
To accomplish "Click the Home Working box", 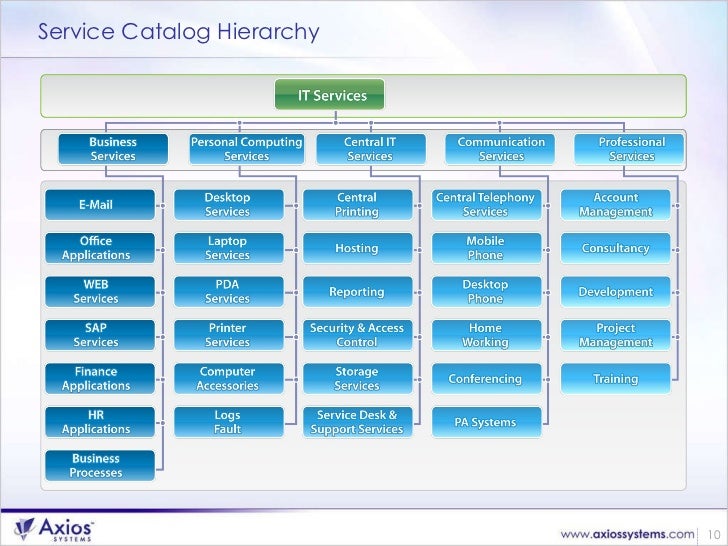I will [x=487, y=335].
